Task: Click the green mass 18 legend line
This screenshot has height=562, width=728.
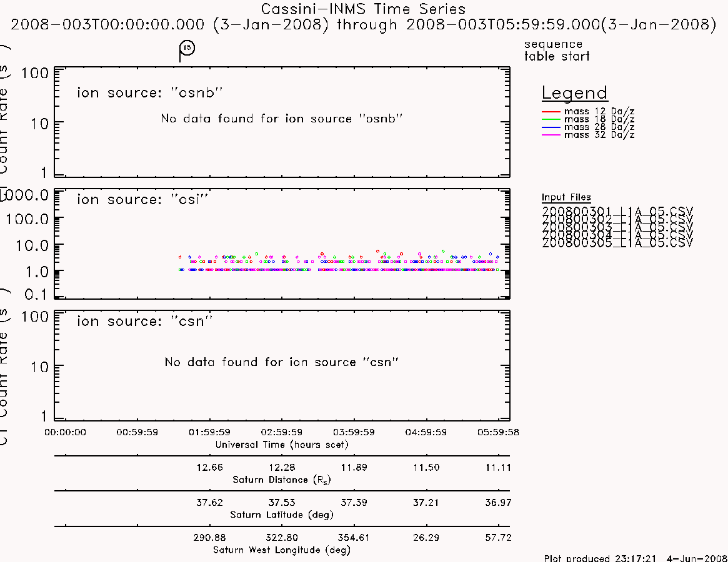Action: (551, 120)
